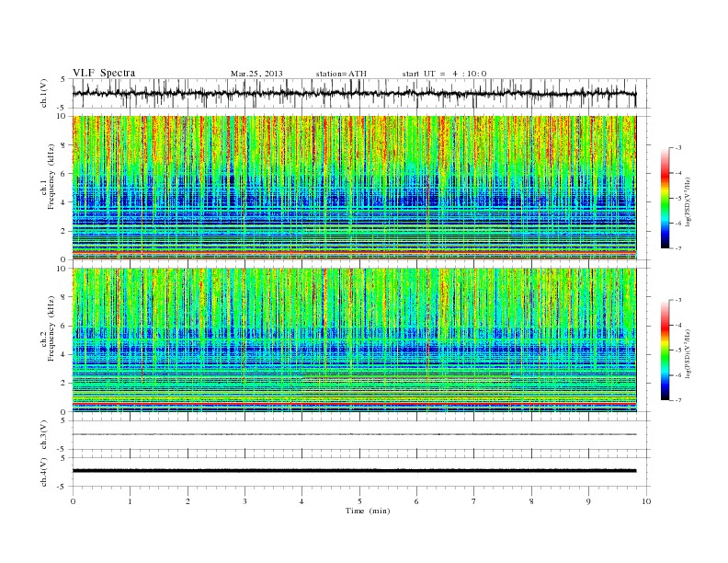
Task: Click the log(PSD) label beside ch.1 colorbar
Action: pyautogui.click(x=688, y=201)
